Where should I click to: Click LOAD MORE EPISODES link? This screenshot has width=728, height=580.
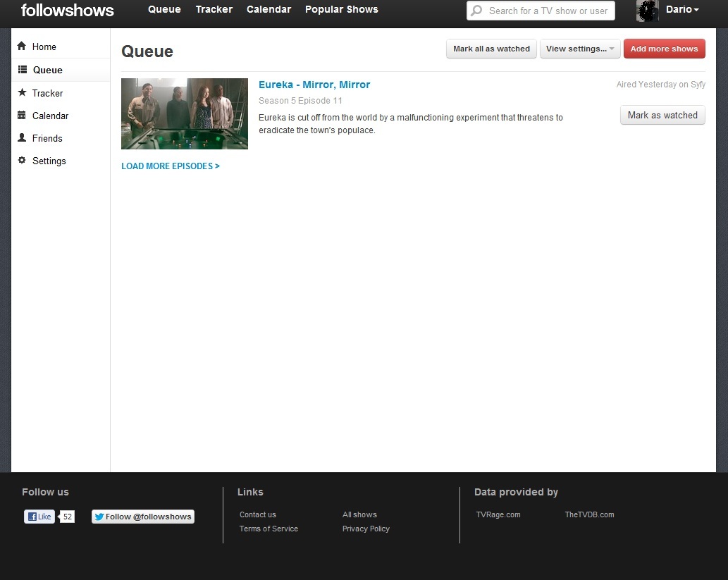pyautogui.click(x=171, y=166)
